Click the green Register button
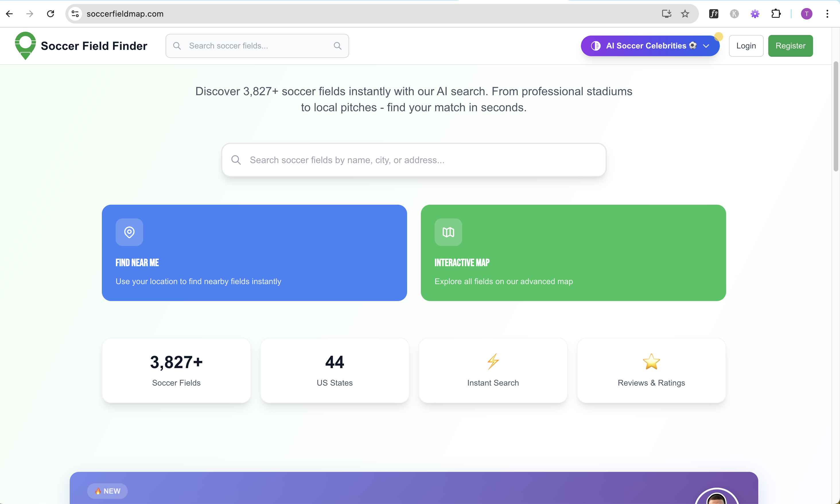This screenshot has height=504, width=840. click(x=790, y=46)
